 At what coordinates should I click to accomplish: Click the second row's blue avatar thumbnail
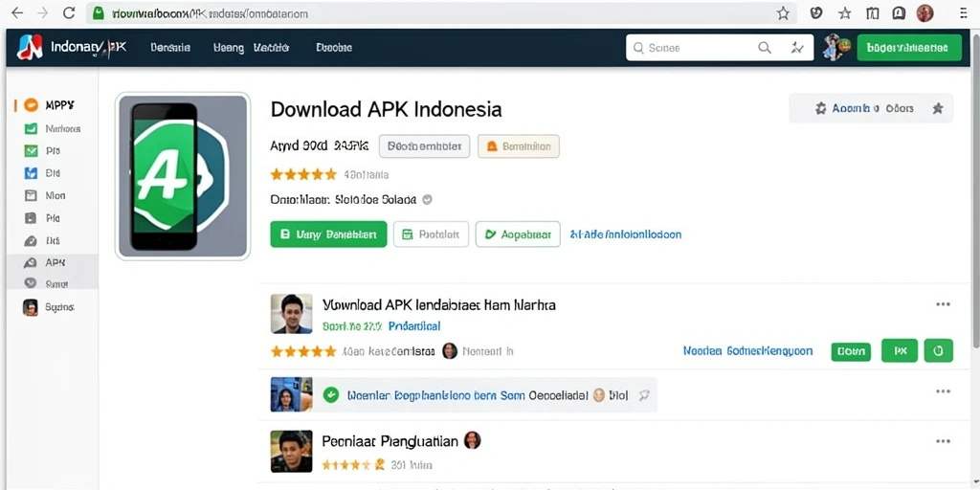[291, 394]
